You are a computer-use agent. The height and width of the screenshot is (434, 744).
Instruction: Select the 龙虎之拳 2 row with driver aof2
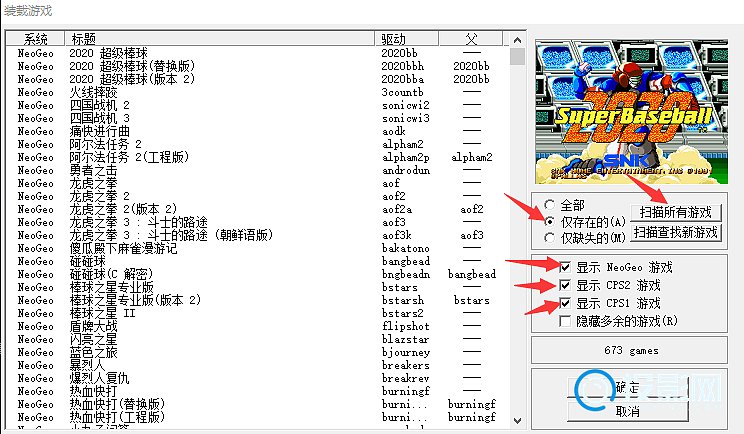click(x=257, y=196)
